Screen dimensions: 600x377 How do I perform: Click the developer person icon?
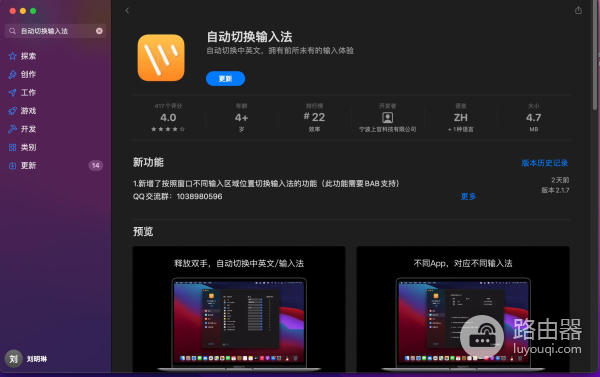(x=388, y=118)
